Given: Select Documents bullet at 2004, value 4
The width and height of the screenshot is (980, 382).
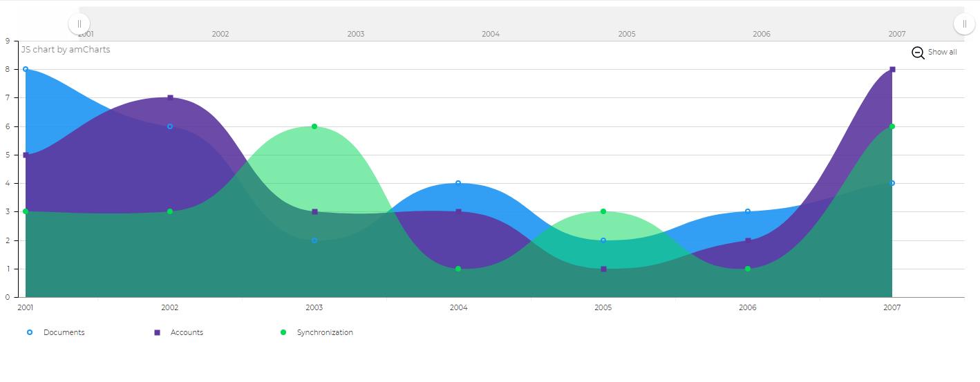Looking at the screenshot, I should [x=458, y=183].
